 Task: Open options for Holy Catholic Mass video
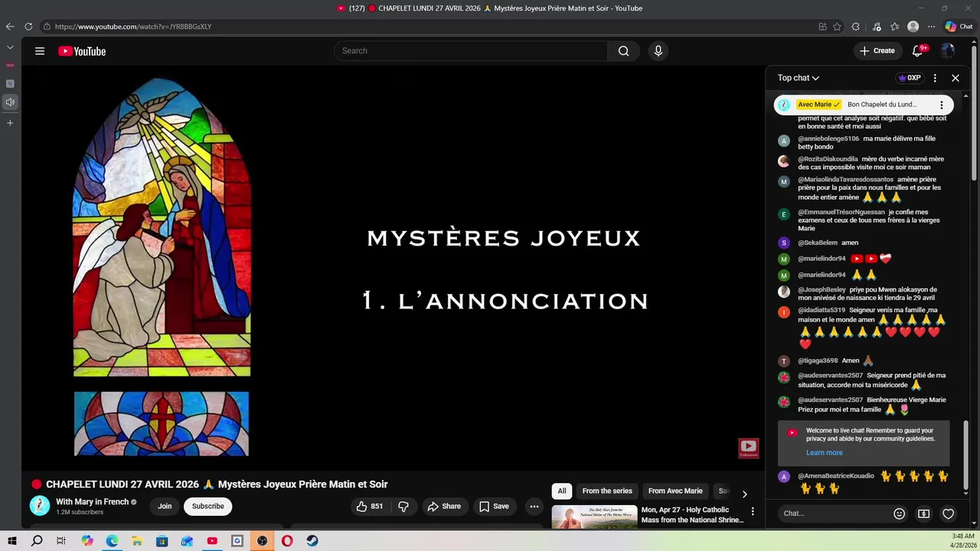[753, 511]
